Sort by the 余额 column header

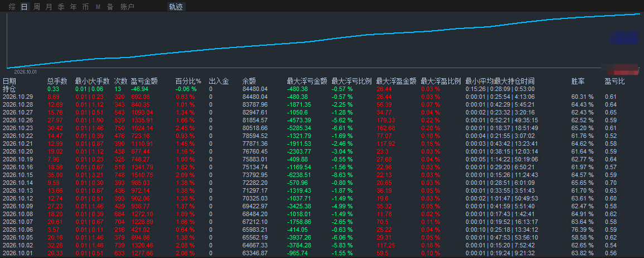click(249, 81)
